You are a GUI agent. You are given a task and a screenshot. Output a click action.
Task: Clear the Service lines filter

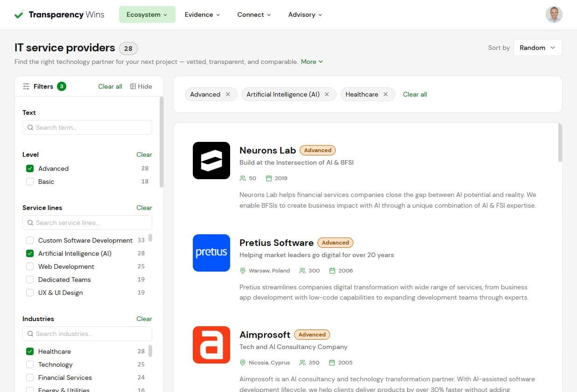pos(144,208)
